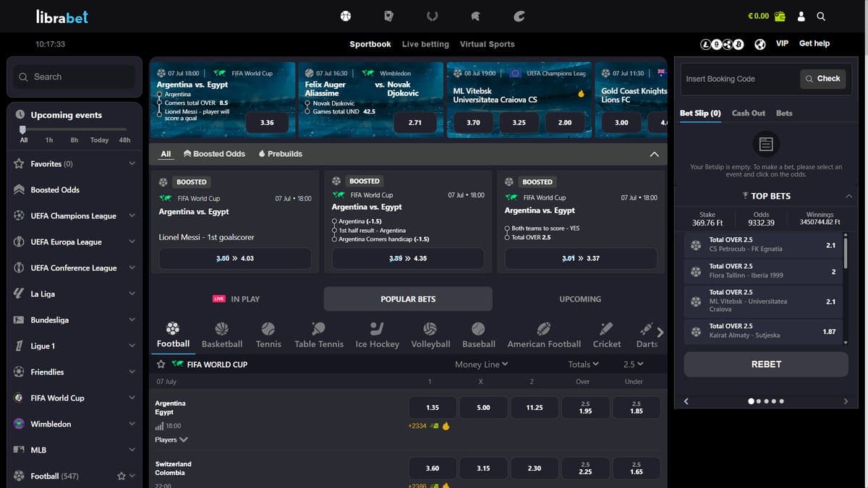Expand Players under Argentina Egypt match
This screenshot has height=488, width=868.
coord(171,440)
